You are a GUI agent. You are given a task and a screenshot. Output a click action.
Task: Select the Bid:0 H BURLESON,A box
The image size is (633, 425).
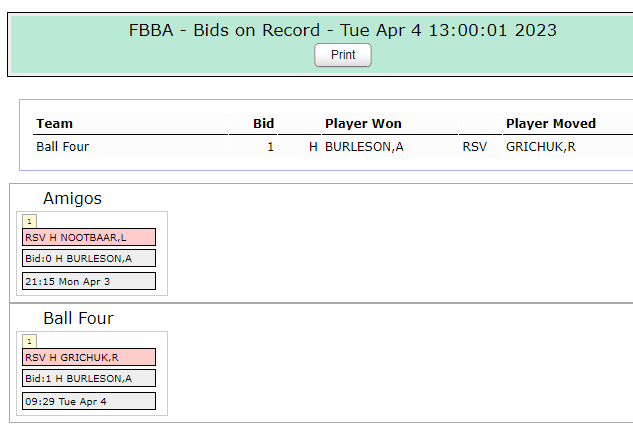pos(89,258)
